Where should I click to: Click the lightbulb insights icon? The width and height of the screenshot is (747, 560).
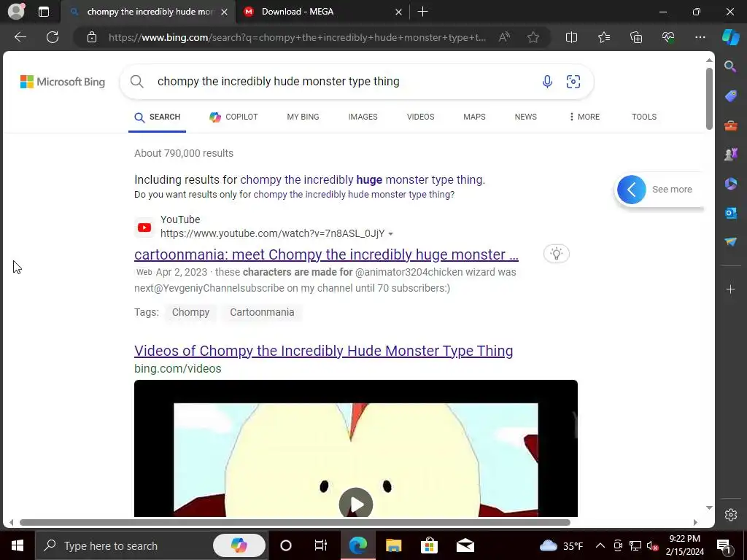(556, 253)
